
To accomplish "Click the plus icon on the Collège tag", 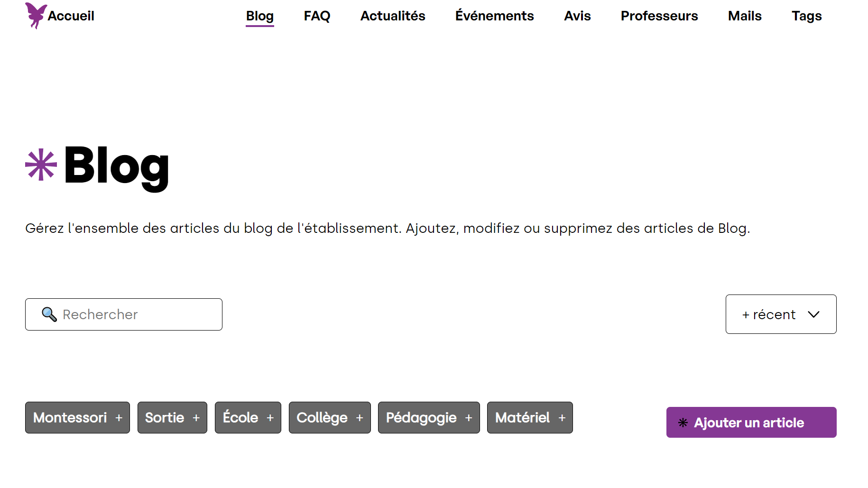I will click(360, 418).
